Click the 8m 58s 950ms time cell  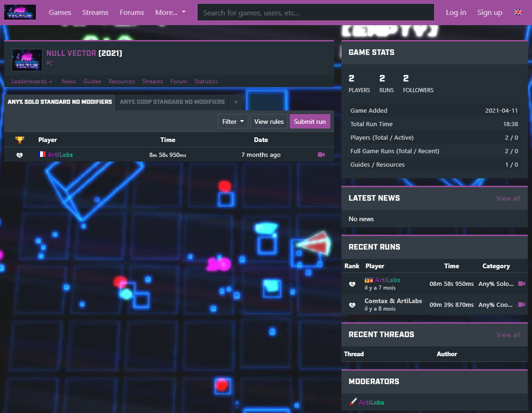168,155
